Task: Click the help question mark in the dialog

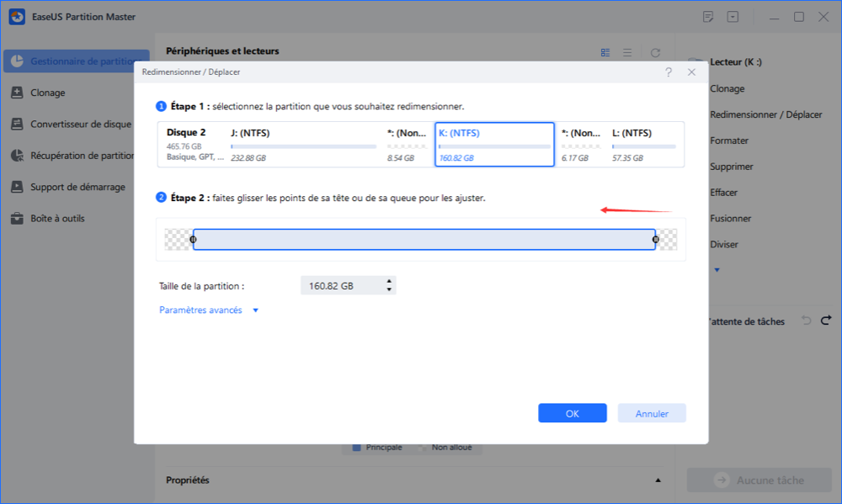Action: tap(669, 72)
